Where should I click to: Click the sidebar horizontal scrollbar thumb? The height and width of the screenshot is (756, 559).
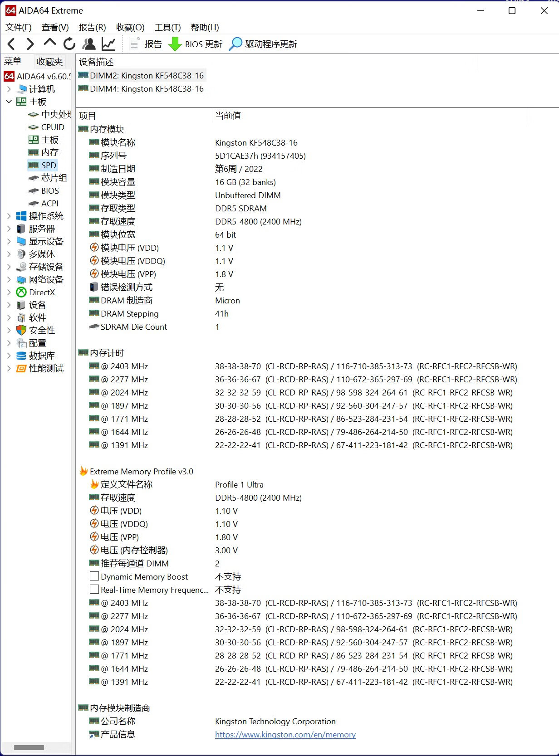tap(29, 747)
